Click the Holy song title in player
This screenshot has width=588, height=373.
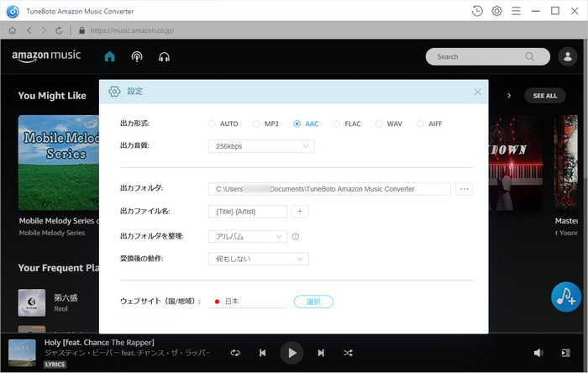coord(99,342)
